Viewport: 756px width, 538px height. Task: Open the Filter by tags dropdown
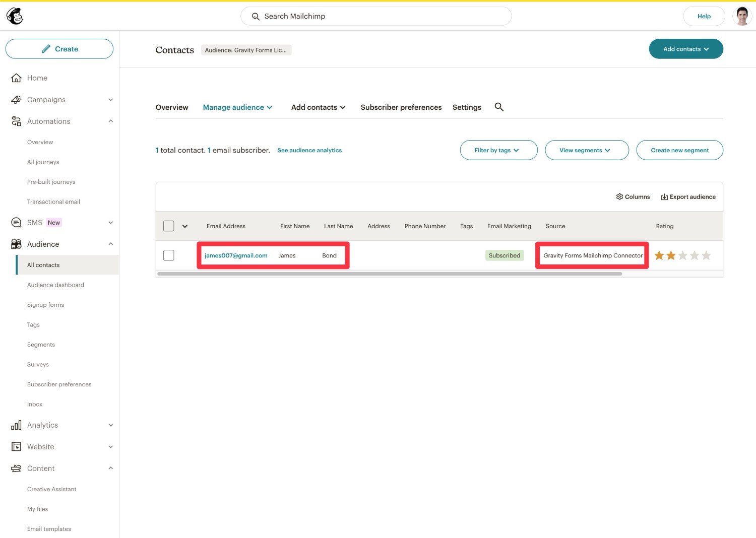[498, 150]
